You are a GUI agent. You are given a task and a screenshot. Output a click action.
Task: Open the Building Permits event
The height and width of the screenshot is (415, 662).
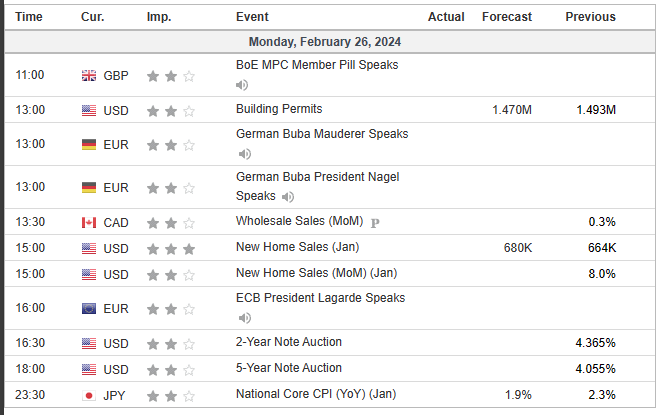[x=279, y=109]
